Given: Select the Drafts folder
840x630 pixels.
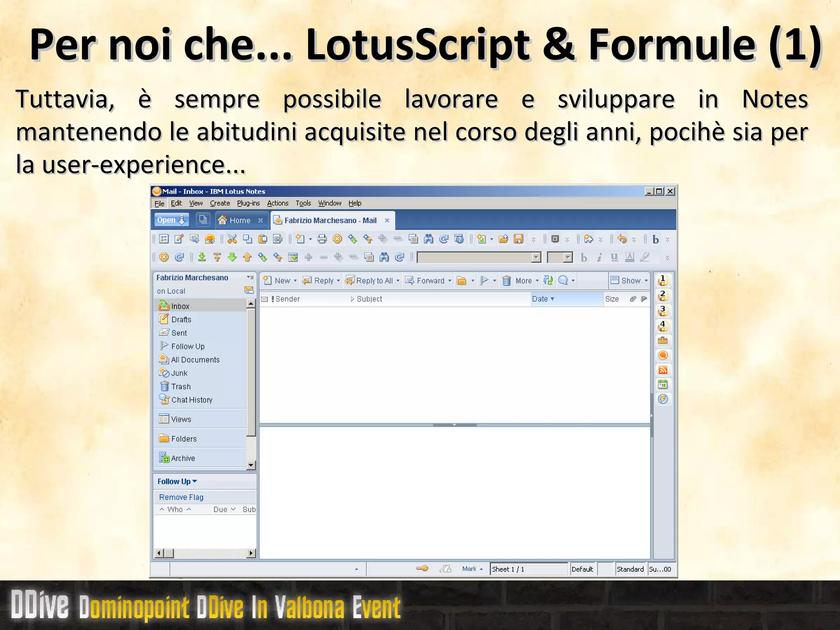Looking at the screenshot, I should tap(181, 320).
